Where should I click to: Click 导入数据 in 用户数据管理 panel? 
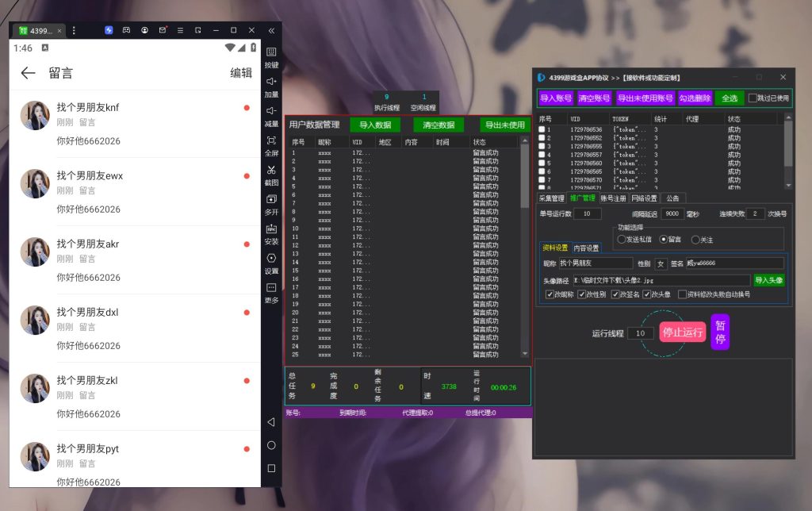point(375,125)
